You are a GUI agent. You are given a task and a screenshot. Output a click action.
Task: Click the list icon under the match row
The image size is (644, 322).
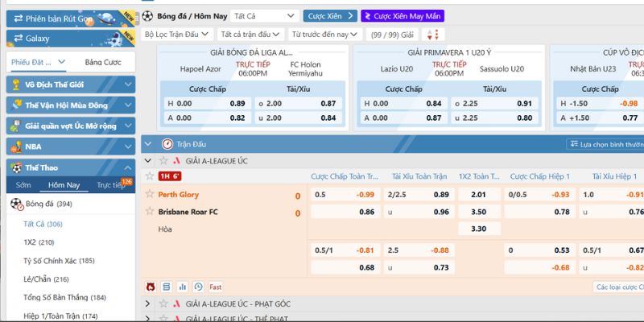tap(166, 286)
